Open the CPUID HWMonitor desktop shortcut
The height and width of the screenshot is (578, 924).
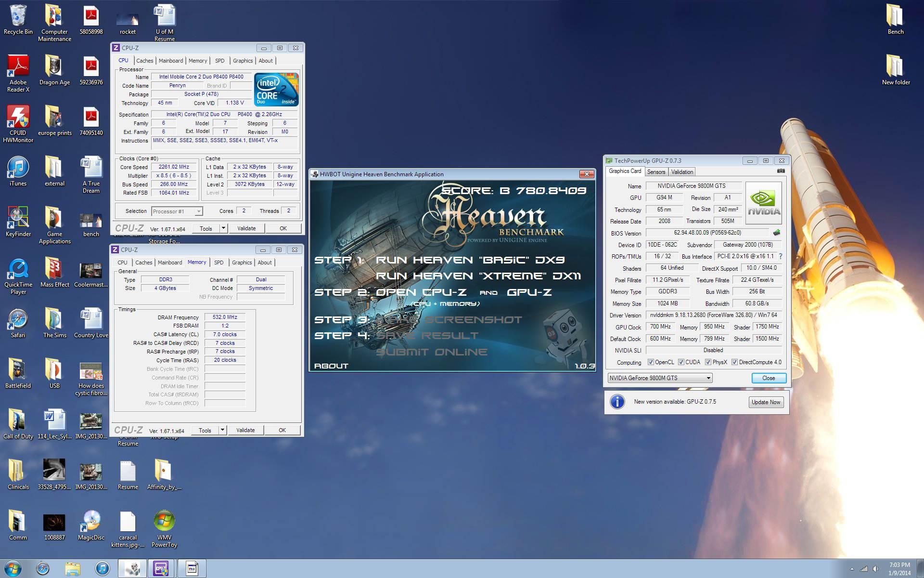pos(18,124)
